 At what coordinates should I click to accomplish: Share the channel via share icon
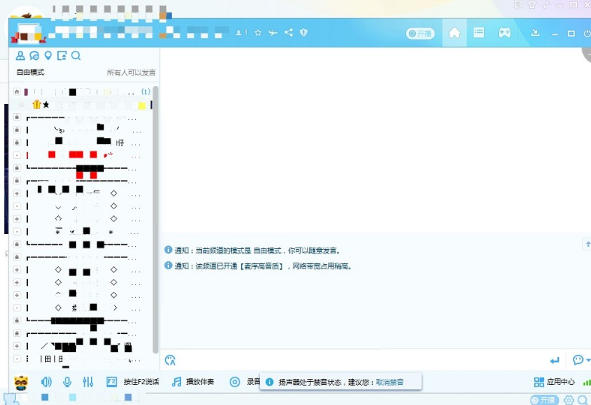pyautogui.click(x=289, y=33)
